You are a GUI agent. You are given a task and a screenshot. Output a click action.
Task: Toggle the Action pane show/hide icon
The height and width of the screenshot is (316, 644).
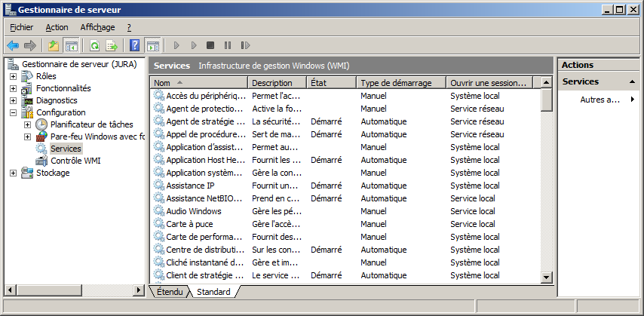[152, 45]
